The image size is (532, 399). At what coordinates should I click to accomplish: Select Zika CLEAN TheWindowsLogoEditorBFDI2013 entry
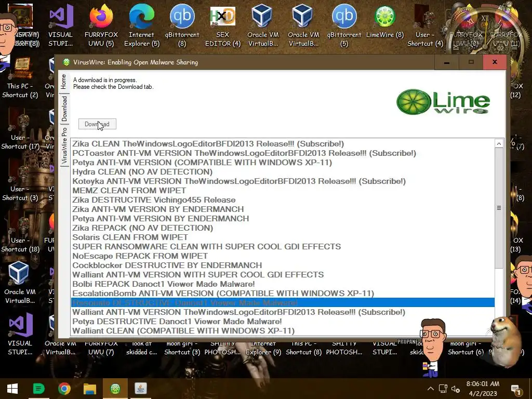coord(283,144)
